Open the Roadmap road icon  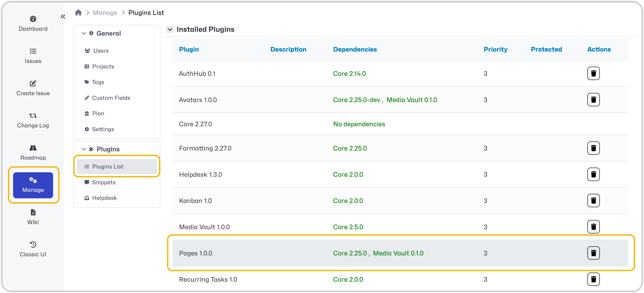pos(33,148)
